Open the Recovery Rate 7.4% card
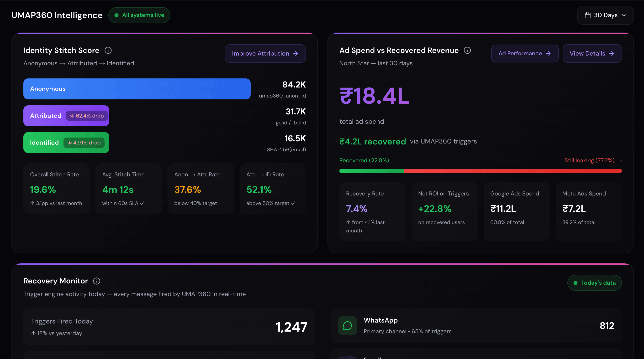Image resolution: width=644 pixels, height=359 pixels. 373,212
